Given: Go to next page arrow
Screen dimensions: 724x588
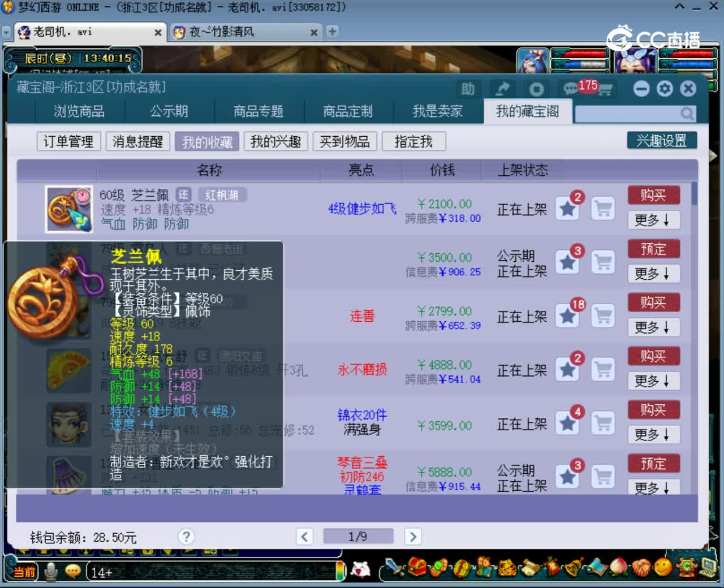Looking at the screenshot, I should (x=413, y=537).
